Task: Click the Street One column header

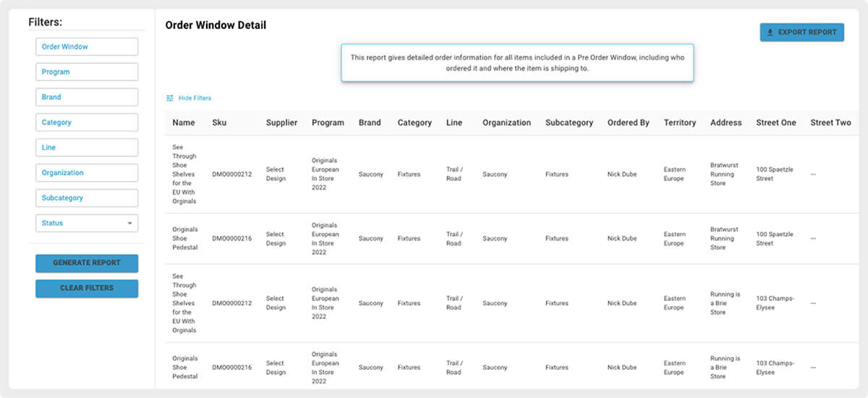Action: point(776,123)
